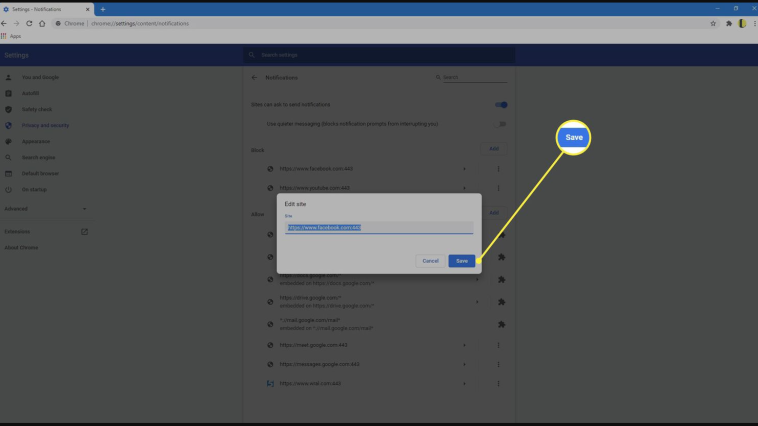The height and width of the screenshot is (426, 758).
Task: Open the Extensions puzzle icon in toolbar
Action: tap(729, 23)
